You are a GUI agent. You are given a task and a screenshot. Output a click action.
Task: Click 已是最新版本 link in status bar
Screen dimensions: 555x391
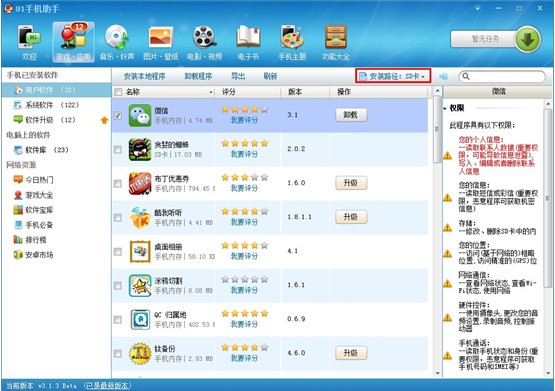[108, 385]
